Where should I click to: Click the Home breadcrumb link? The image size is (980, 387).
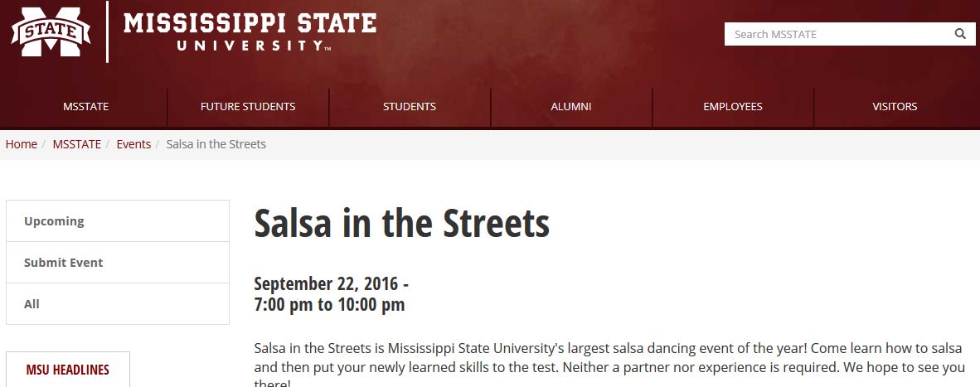pos(22,144)
